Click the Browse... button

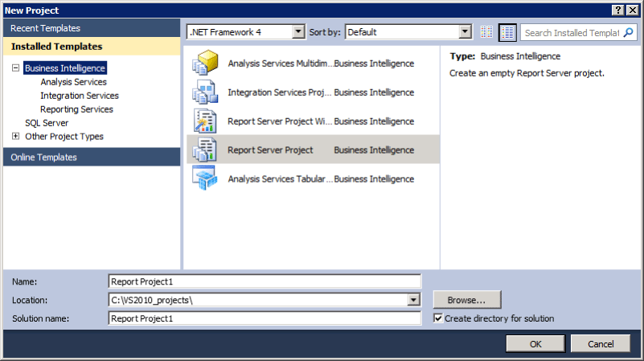pyautogui.click(x=467, y=300)
